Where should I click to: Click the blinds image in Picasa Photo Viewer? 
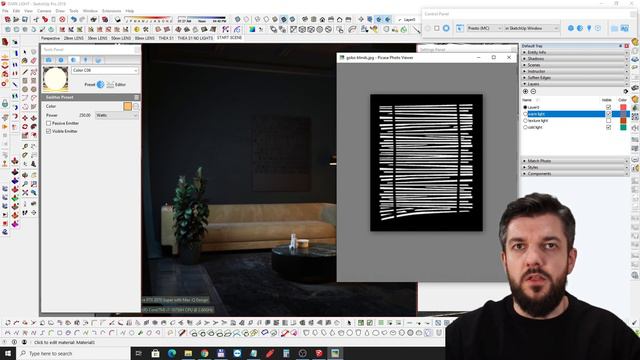[x=427, y=163]
